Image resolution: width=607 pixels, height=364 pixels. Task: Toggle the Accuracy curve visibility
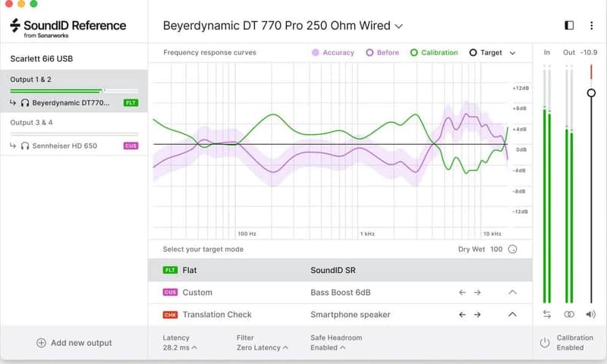point(333,52)
